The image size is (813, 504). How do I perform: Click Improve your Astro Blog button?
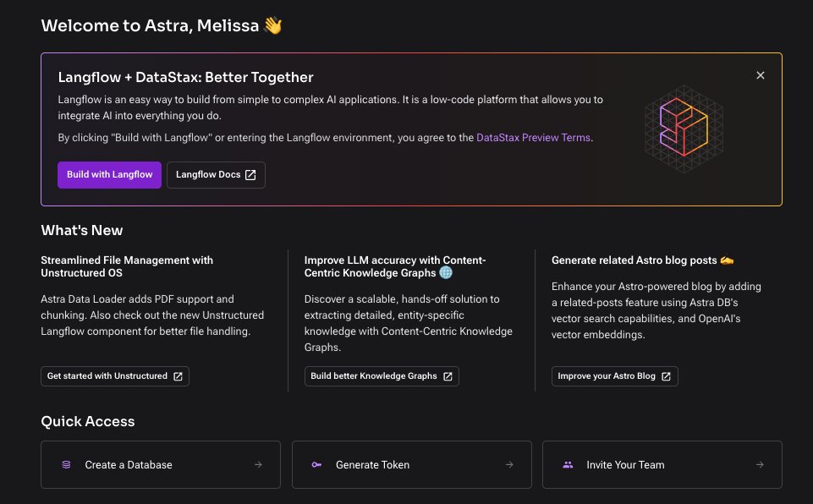click(x=614, y=376)
